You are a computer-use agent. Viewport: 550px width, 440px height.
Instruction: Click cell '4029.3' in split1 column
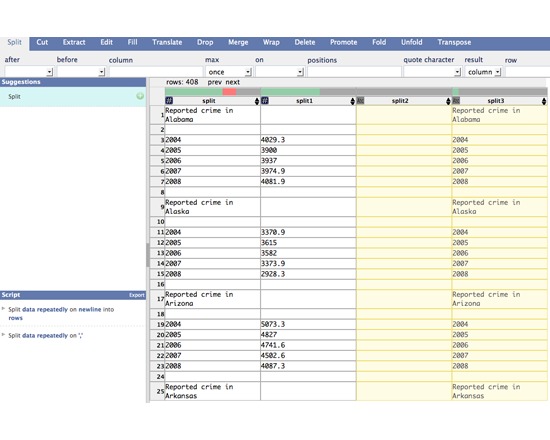[x=308, y=140]
